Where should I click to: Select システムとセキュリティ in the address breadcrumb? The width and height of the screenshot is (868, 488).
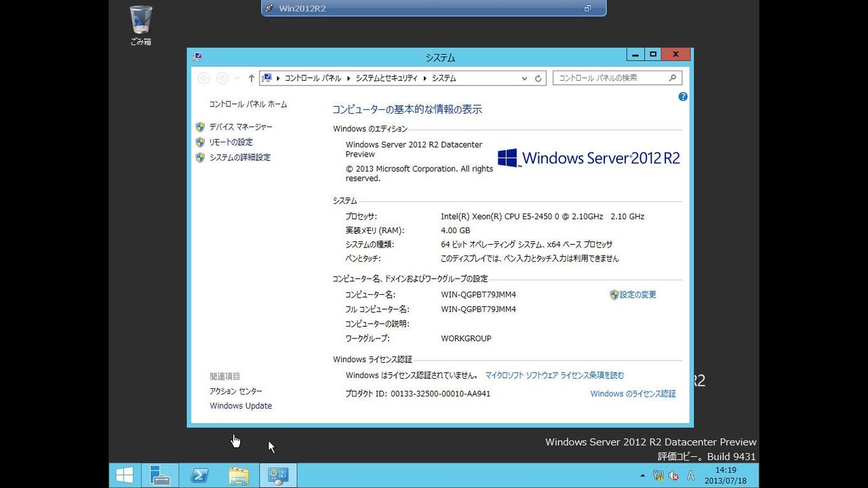387,79
